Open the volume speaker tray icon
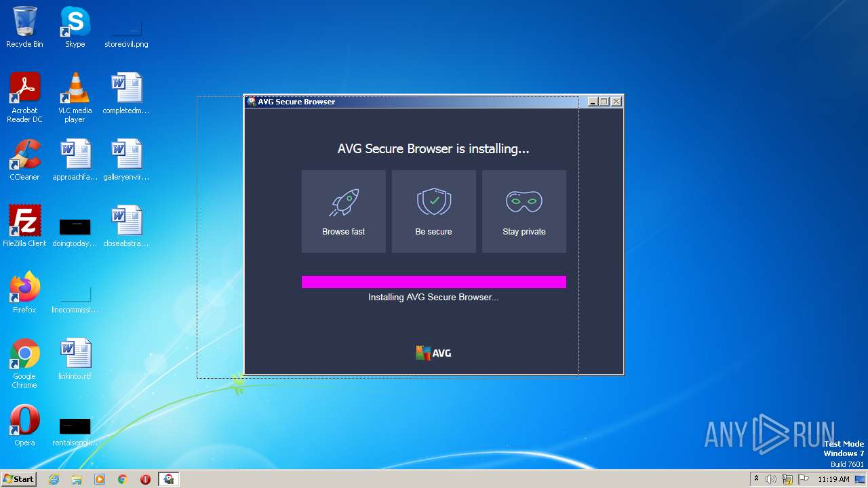 pos(771,479)
